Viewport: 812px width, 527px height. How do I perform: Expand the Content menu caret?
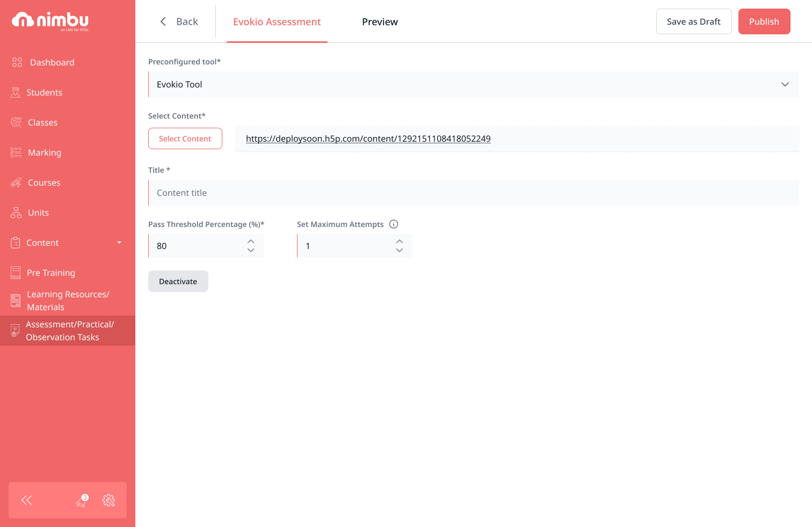tap(119, 243)
